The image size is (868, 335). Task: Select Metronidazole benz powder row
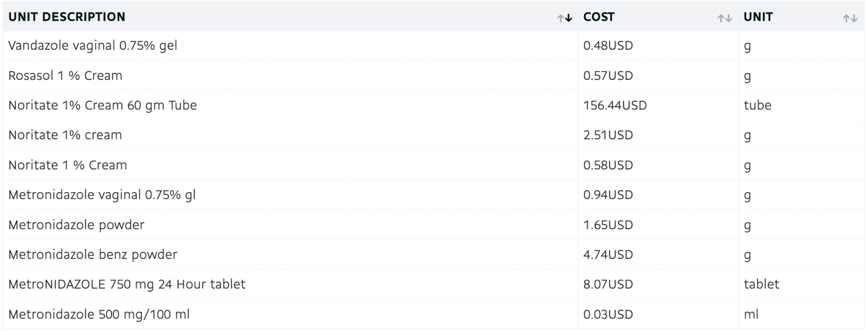coord(433,254)
